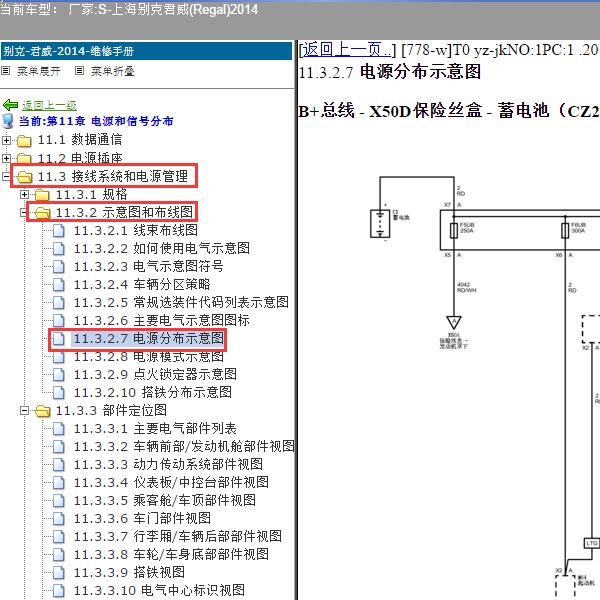Click the 11.1 数据通信 folder icon
The height and width of the screenshot is (600, 600).
pos(24,141)
